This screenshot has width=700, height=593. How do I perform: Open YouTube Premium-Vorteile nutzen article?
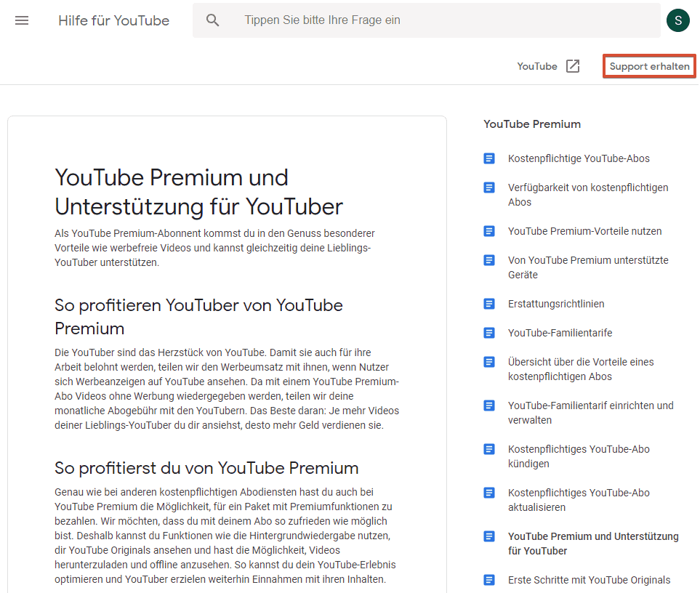click(585, 231)
